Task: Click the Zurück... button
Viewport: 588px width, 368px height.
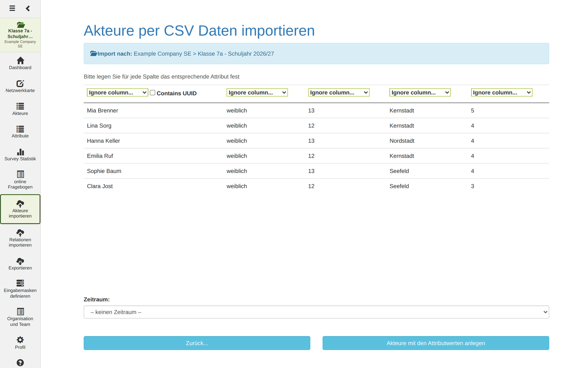Action: 197,343
